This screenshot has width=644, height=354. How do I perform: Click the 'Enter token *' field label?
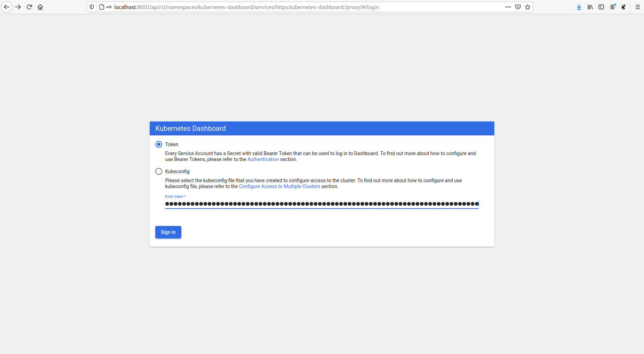[x=175, y=196]
